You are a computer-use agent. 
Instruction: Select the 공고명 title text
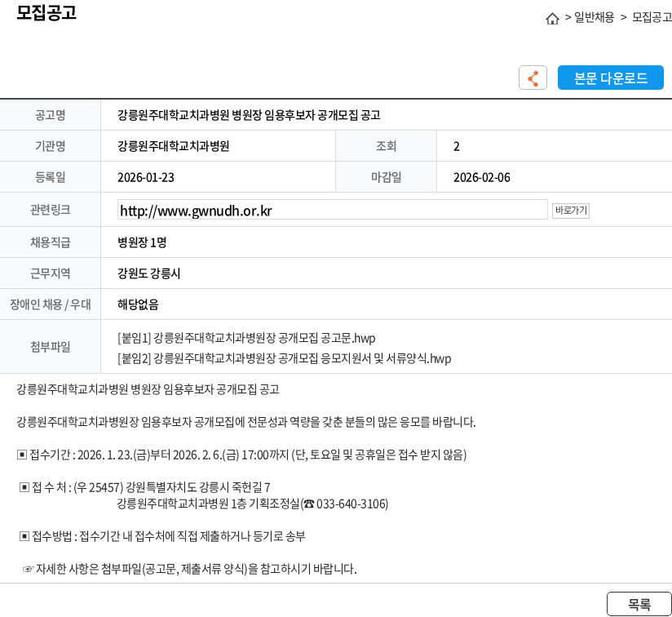[x=249, y=115]
